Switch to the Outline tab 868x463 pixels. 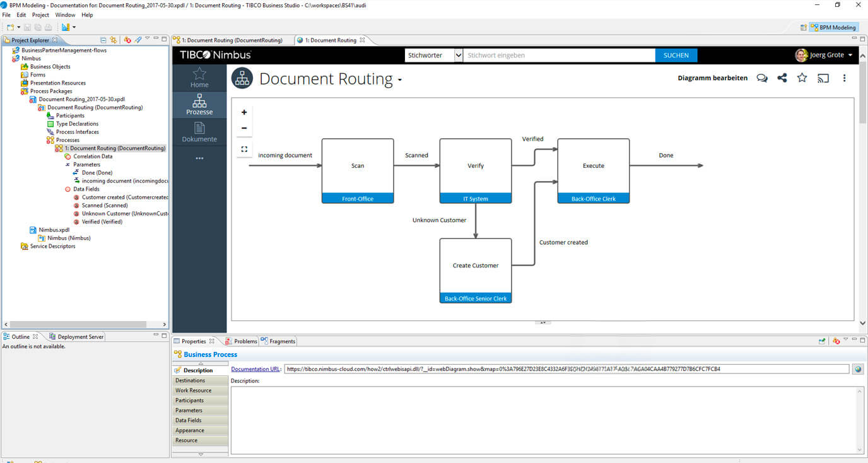click(x=20, y=337)
